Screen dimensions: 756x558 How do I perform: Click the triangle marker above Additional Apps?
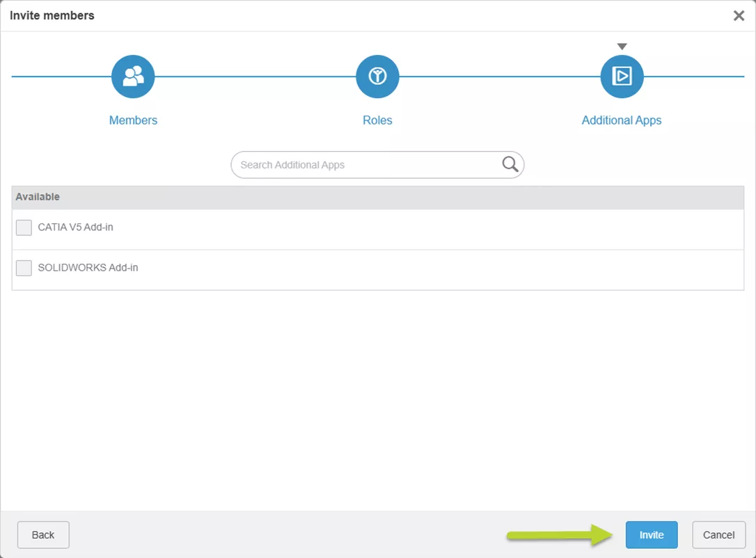pos(622,46)
